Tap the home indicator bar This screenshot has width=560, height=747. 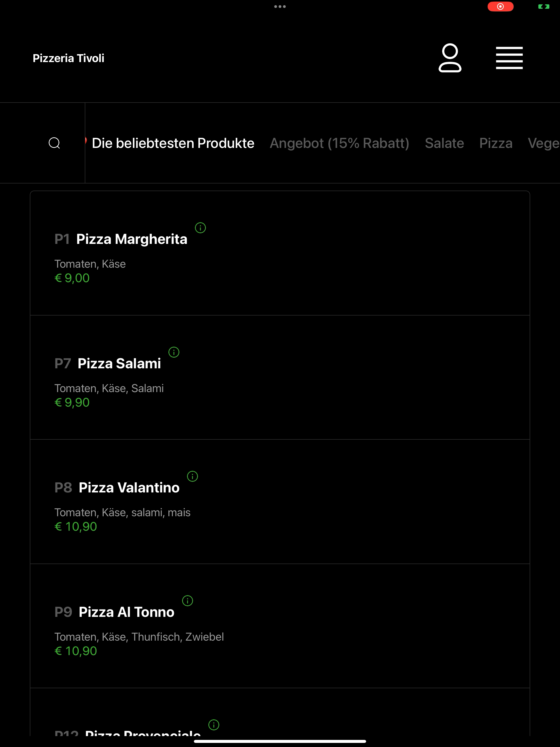point(280,741)
